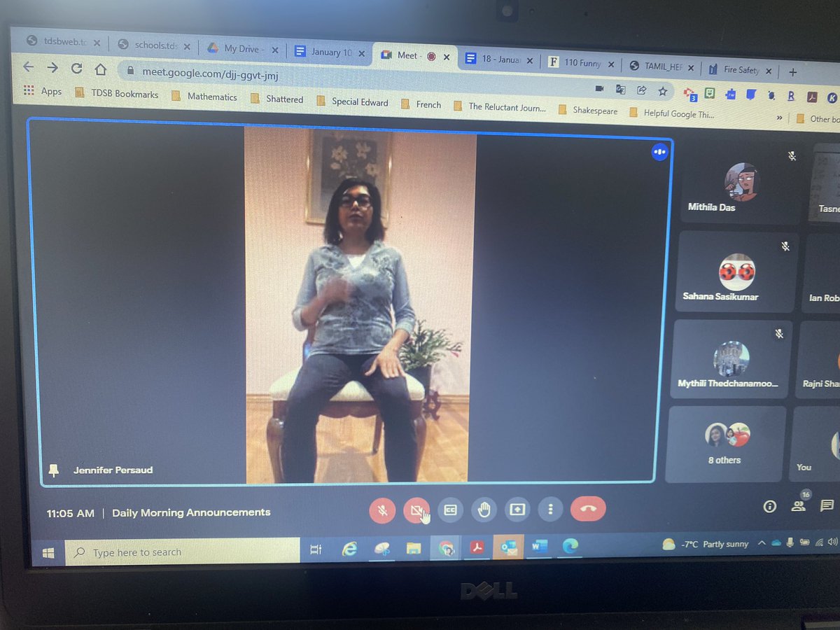Open Outlook from taskbar
This screenshot has height=630, width=840.
[x=507, y=547]
